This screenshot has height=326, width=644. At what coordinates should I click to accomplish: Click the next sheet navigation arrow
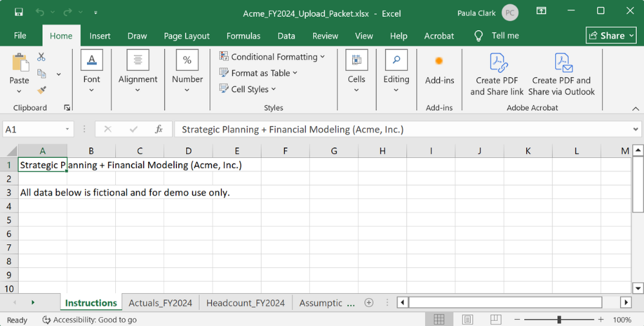pyautogui.click(x=32, y=303)
